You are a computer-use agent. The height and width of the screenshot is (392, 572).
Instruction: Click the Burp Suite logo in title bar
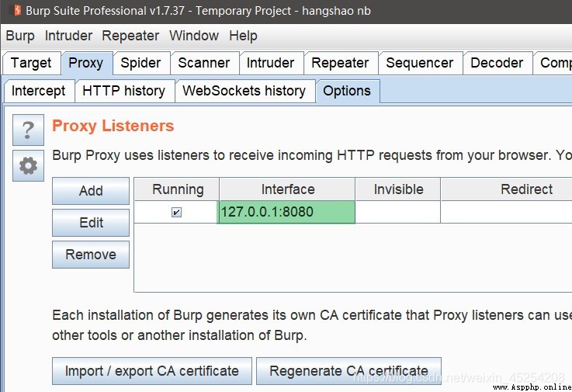[x=17, y=11]
